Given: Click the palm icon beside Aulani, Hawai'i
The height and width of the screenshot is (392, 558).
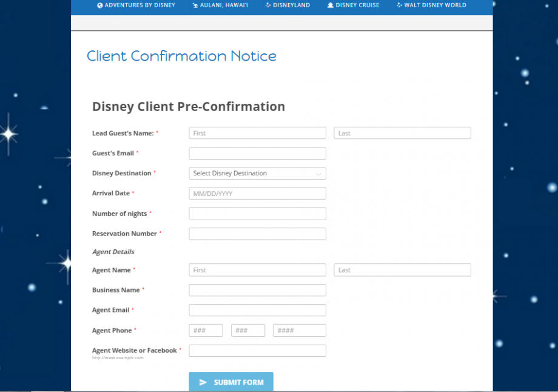Looking at the screenshot, I should [x=195, y=5].
